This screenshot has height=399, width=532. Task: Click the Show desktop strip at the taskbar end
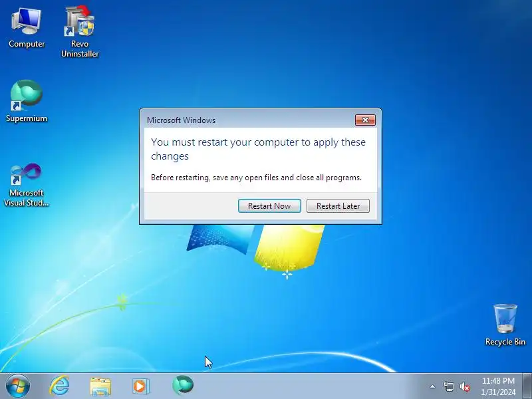[x=527, y=386]
